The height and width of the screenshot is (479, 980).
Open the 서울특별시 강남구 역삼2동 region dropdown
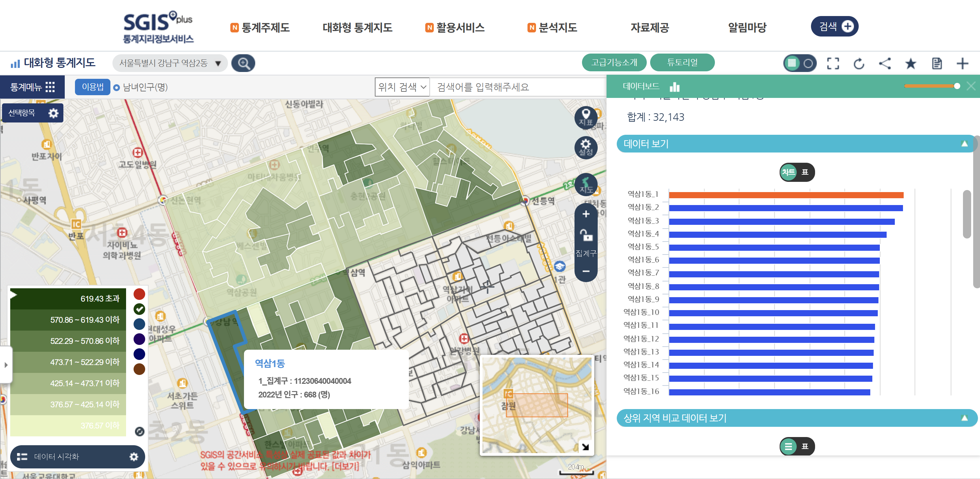pos(170,63)
